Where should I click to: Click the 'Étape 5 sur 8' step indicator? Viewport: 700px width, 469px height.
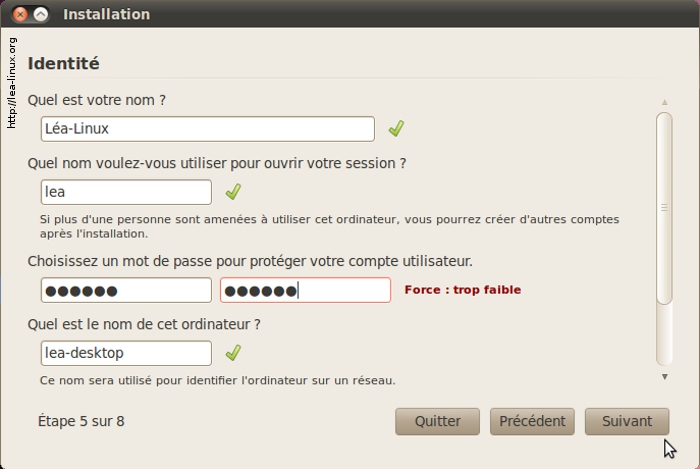coord(81,421)
